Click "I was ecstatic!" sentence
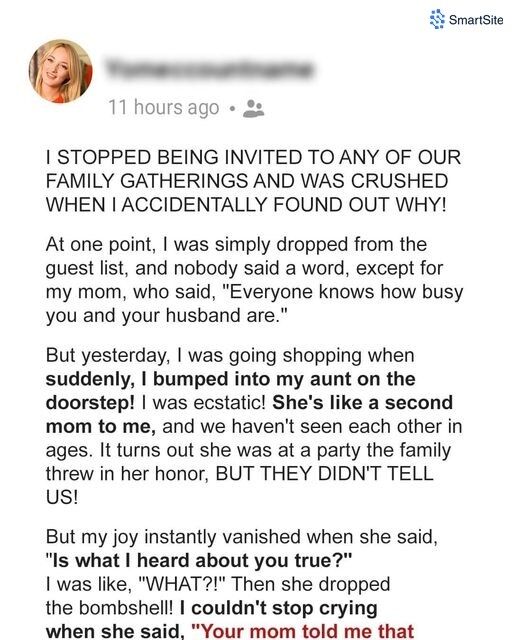Image resolution: width=512 pixels, height=640 pixels. pyautogui.click(x=204, y=403)
